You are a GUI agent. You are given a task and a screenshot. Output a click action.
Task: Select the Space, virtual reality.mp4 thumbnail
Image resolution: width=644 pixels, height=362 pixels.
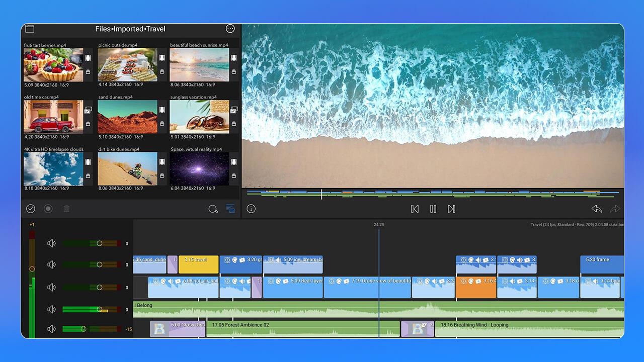(199, 169)
